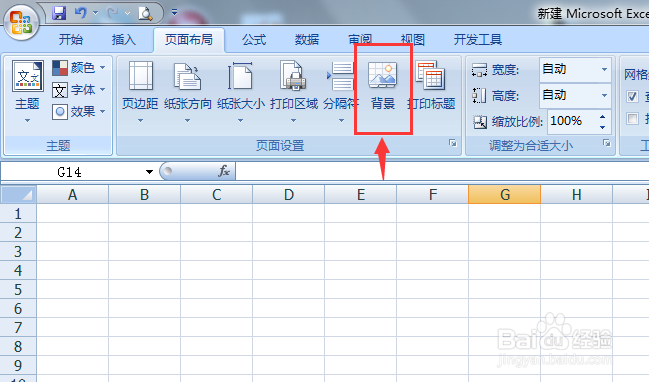Open the 开发工具 tab
The height and width of the screenshot is (382, 649).
coord(478,40)
